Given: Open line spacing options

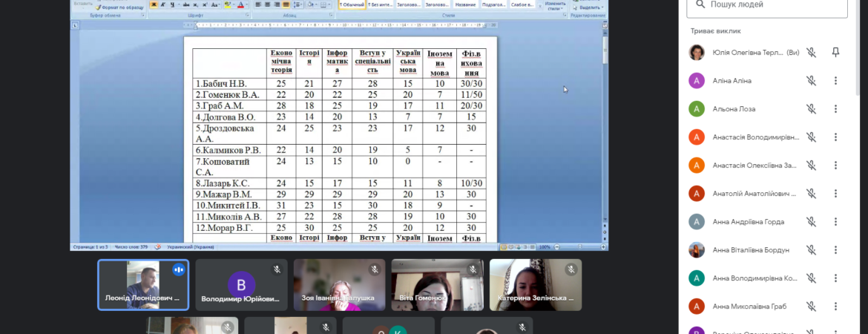Looking at the screenshot, I should coord(297,4).
